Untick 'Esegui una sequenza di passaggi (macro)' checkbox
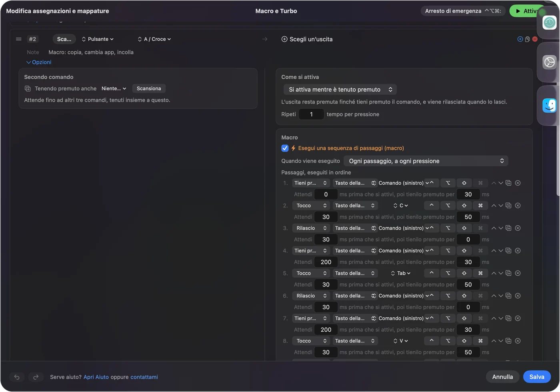Viewport: 560px width, 392px height. coord(285,148)
